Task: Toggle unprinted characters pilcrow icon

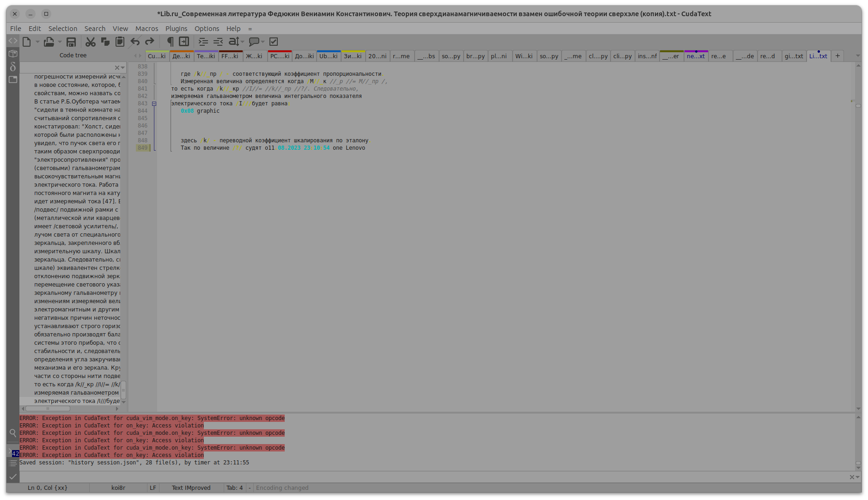Action: click(x=170, y=42)
